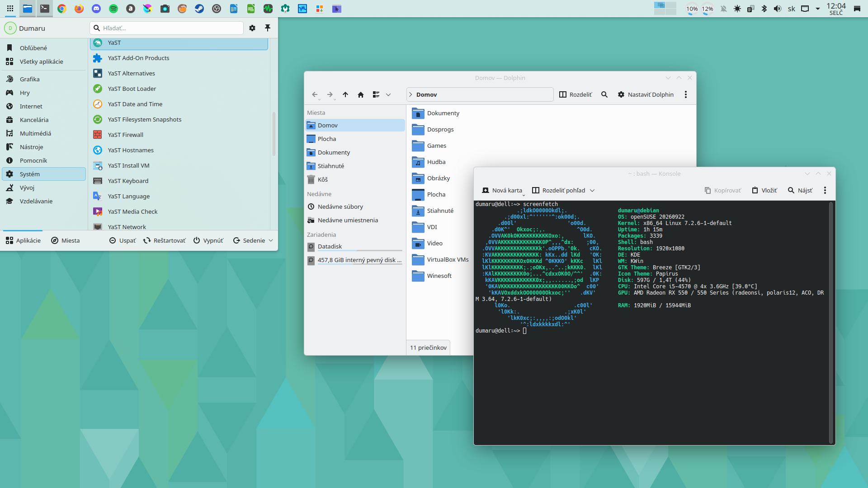The width and height of the screenshot is (868, 488).
Task: Click the launcher configure settings icon
Action: 252,28
